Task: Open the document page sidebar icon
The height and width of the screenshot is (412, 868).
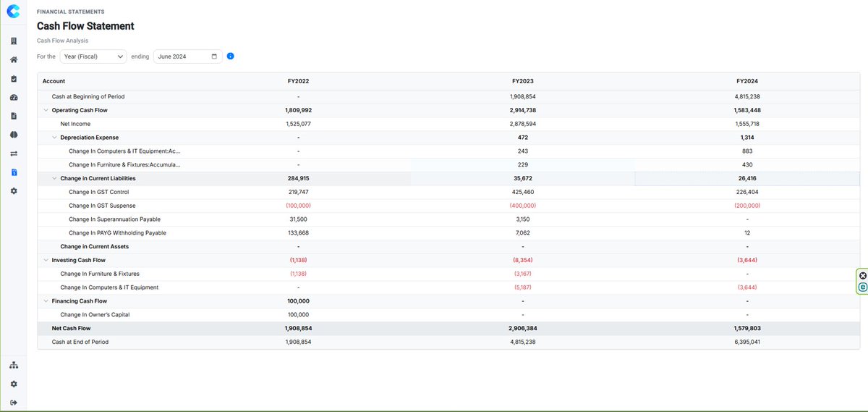Action: pyautogui.click(x=13, y=116)
